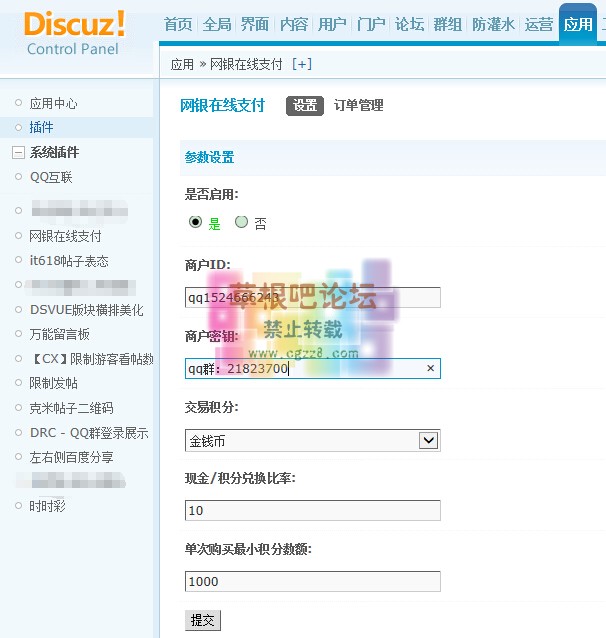The image size is (606, 638).
Task: Open the 论坛 top menu
Action: [409, 24]
